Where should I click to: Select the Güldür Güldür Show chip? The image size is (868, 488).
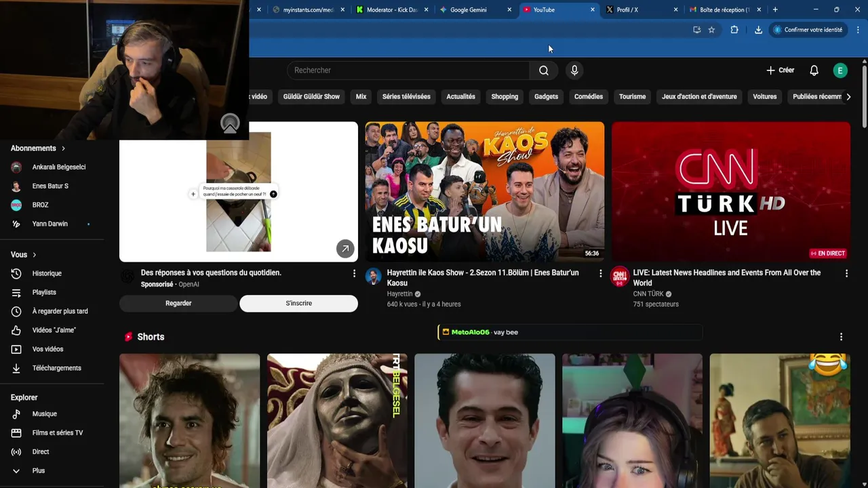coord(311,97)
